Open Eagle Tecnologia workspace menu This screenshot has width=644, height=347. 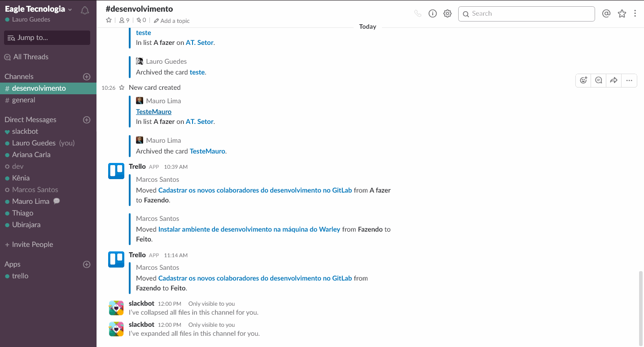coord(39,9)
